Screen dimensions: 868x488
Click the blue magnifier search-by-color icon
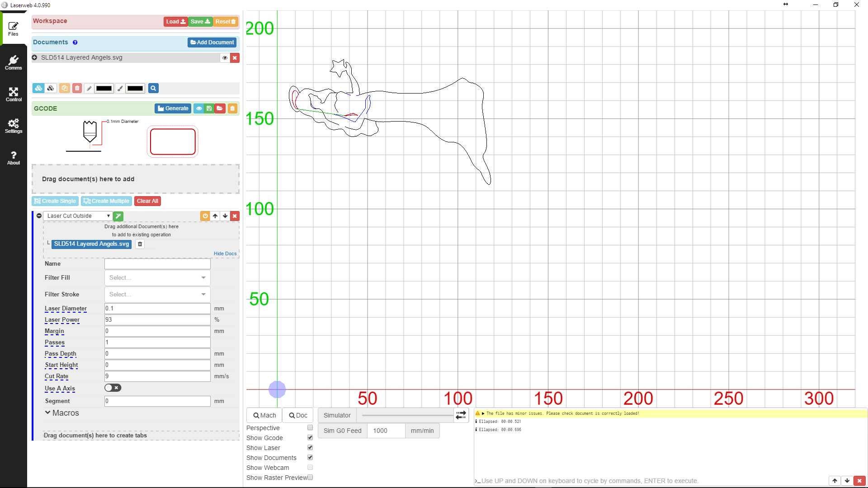tap(153, 88)
